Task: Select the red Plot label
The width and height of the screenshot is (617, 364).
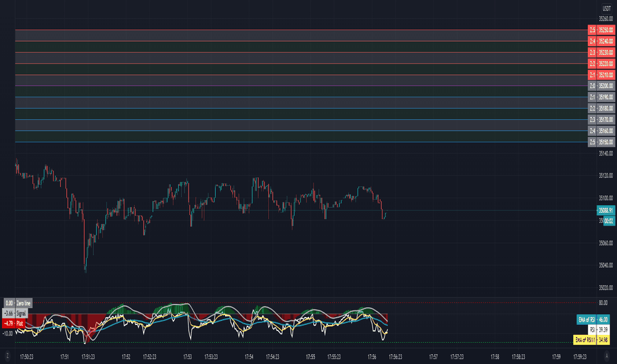Action: [14, 324]
